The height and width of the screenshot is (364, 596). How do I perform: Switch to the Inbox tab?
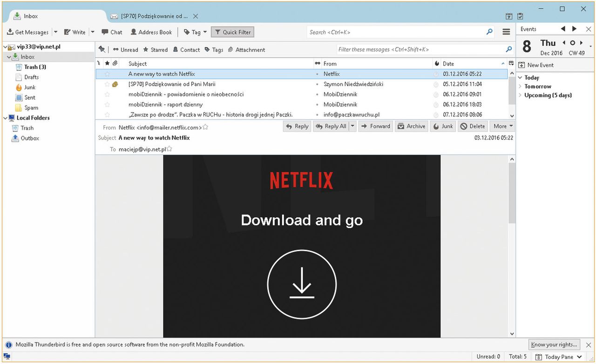tap(55, 16)
